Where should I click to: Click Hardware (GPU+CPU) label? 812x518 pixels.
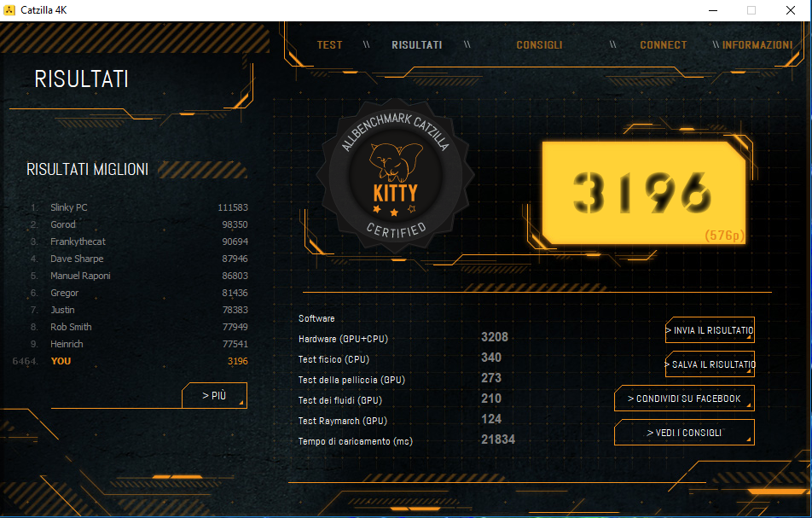343,339
